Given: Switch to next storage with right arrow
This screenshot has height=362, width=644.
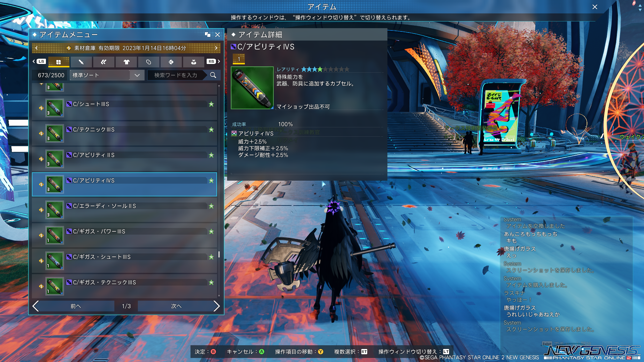Looking at the screenshot, I should click(x=216, y=48).
